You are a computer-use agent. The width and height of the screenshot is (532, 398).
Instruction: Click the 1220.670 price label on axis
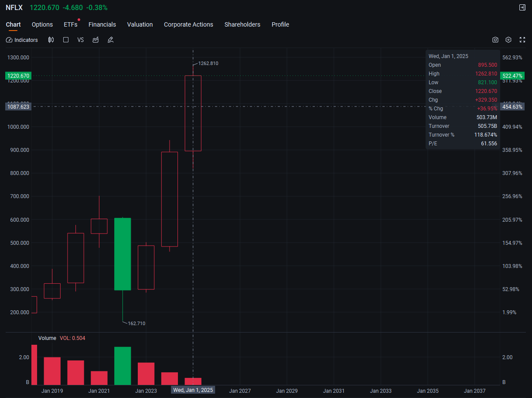pyautogui.click(x=18, y=75)
